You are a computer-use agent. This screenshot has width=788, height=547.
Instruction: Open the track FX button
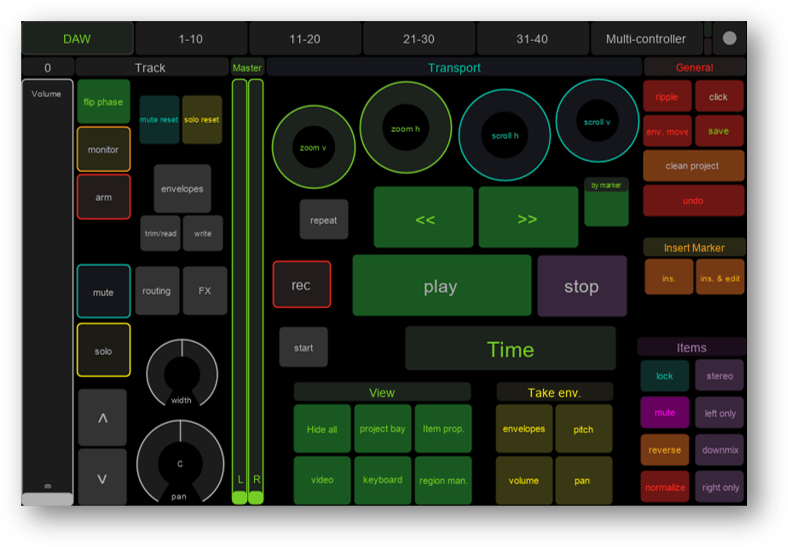tap(204, 291)
